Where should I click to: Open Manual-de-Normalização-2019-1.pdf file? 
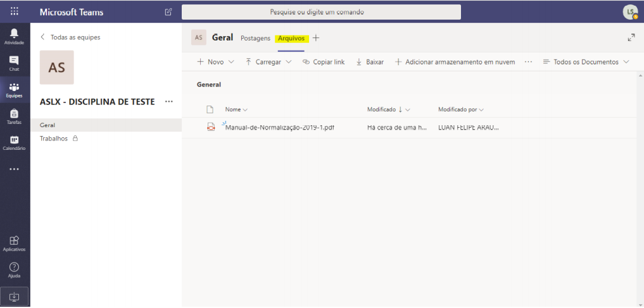click(280, 128)
